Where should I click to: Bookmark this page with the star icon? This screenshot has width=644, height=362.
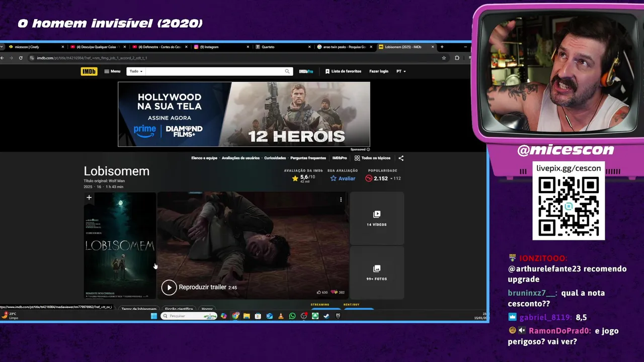(444, 58)
